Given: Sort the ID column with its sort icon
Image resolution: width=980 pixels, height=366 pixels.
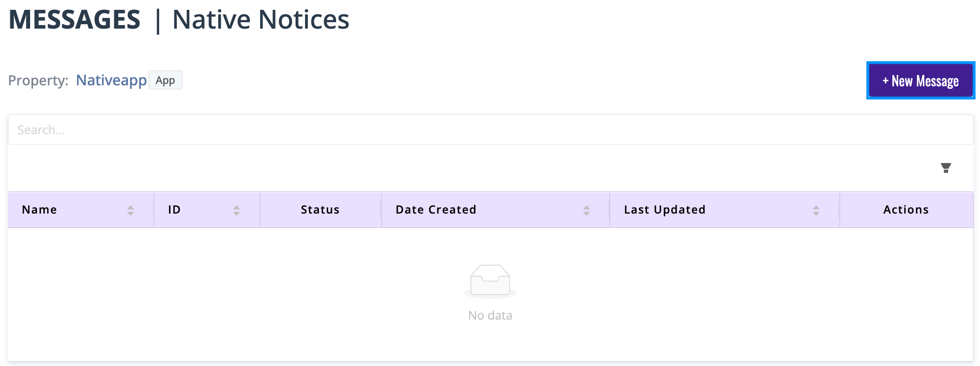Looking at the screenshot, I should [x=237, y=210].
